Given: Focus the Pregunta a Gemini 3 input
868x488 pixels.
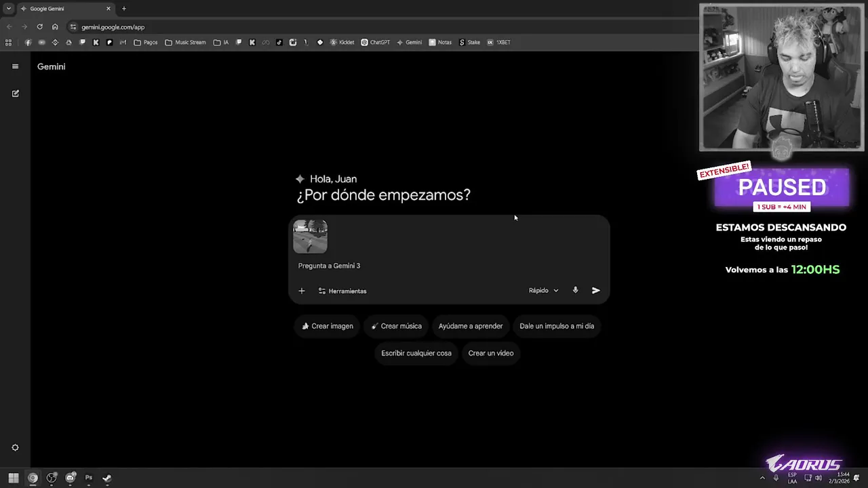Looking at the screenshot, I should [448, 266].
